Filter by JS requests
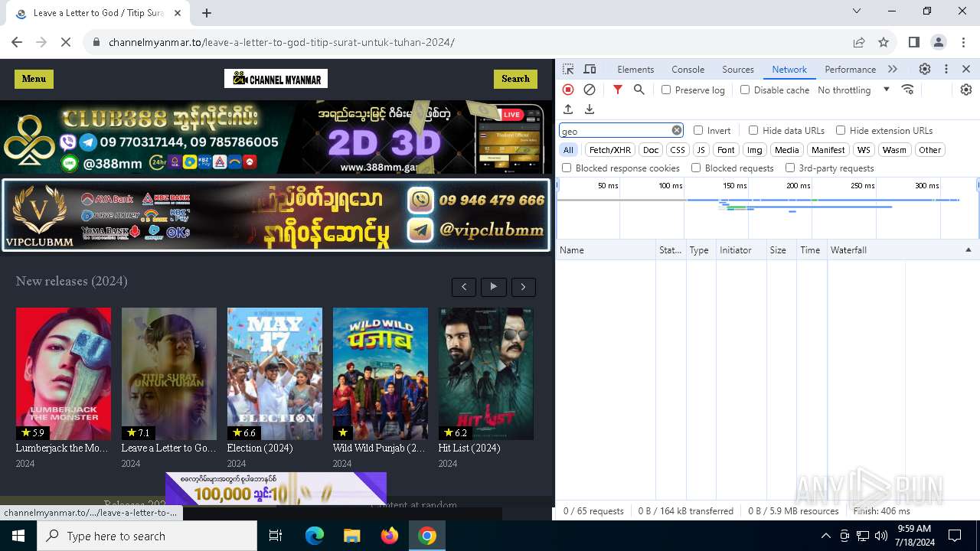The width and height of the screenshot is (980, 551). pos(701,150)
